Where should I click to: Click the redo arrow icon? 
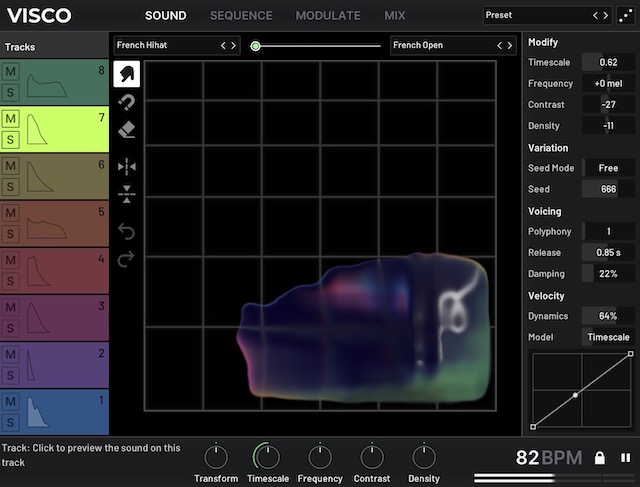pos(126,260)
